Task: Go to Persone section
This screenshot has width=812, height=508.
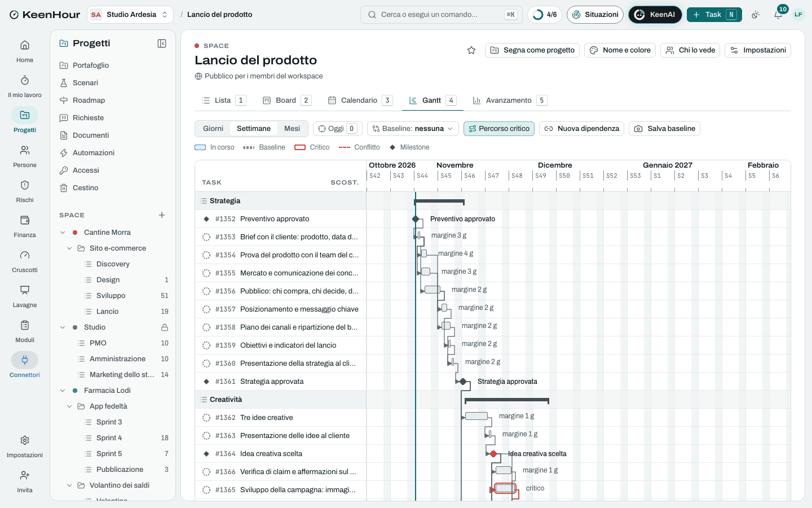Action: pyautogui.click(x=25, y=156)
